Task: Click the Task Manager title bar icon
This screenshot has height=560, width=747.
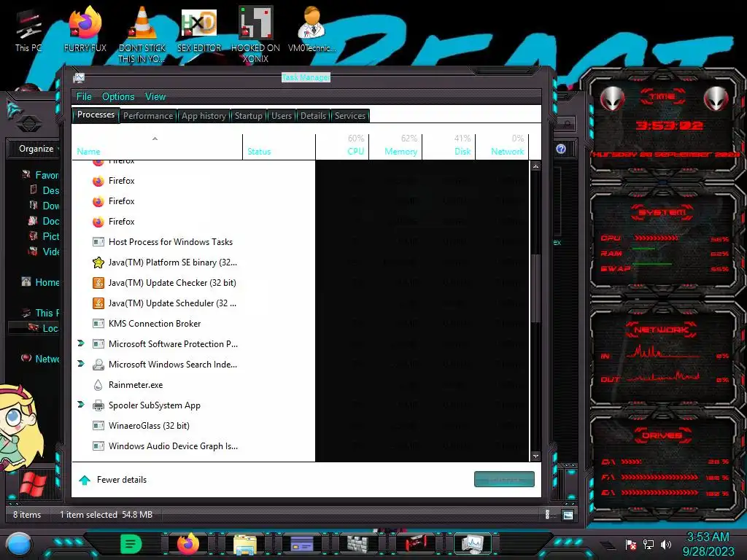Action: point(79,77)
